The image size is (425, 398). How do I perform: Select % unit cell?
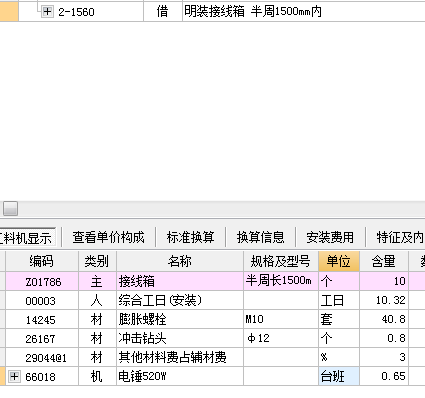339,357
